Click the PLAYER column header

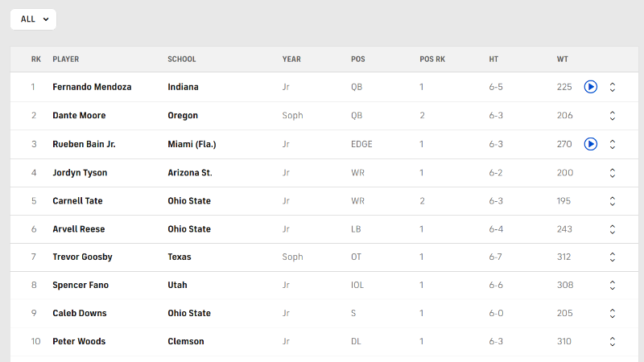click(x=66, y=60)
